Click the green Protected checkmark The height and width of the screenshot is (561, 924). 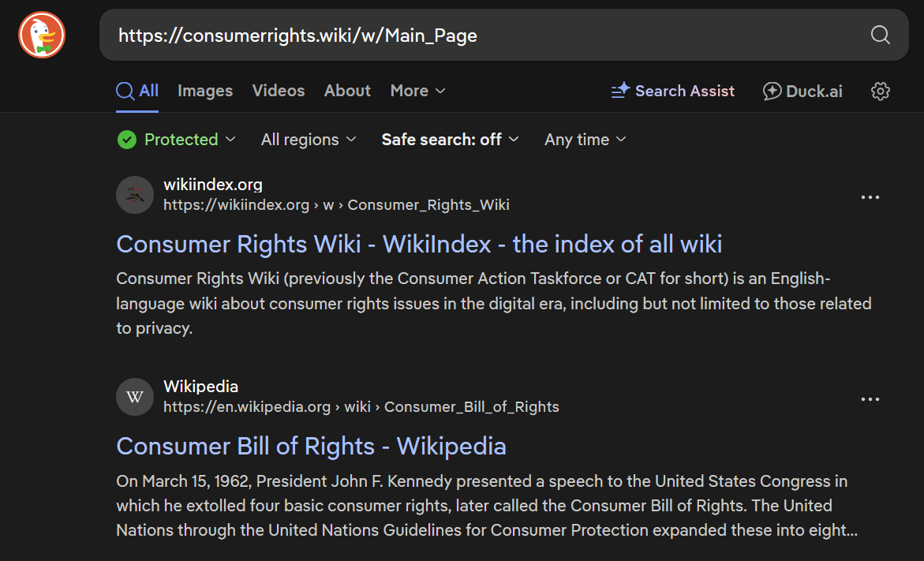click(127, 140)
